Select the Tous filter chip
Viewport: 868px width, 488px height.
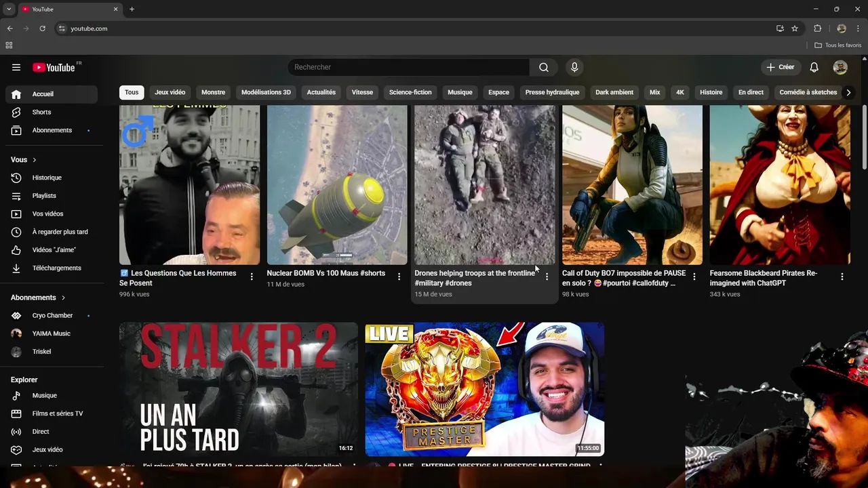click(132, 92)
